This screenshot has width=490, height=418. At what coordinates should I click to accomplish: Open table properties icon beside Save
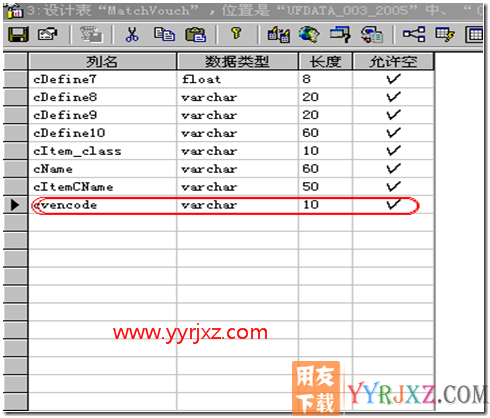pos(48,34)
